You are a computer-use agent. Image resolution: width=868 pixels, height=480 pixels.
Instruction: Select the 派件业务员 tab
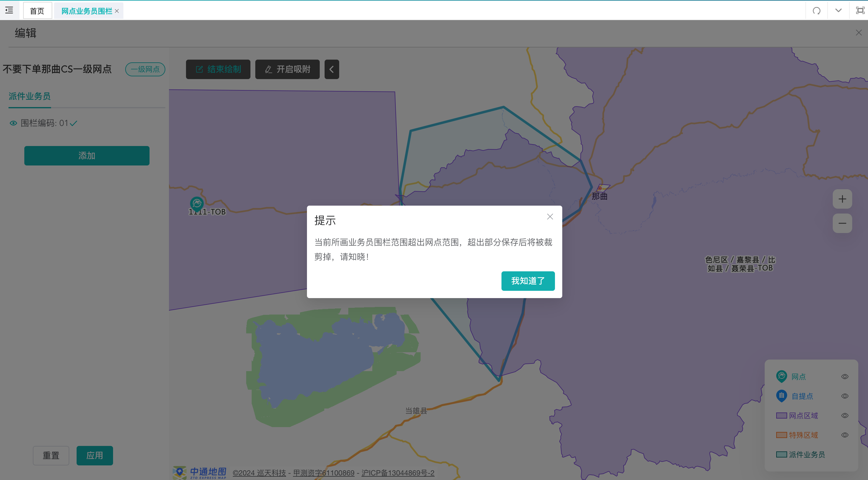30,96
